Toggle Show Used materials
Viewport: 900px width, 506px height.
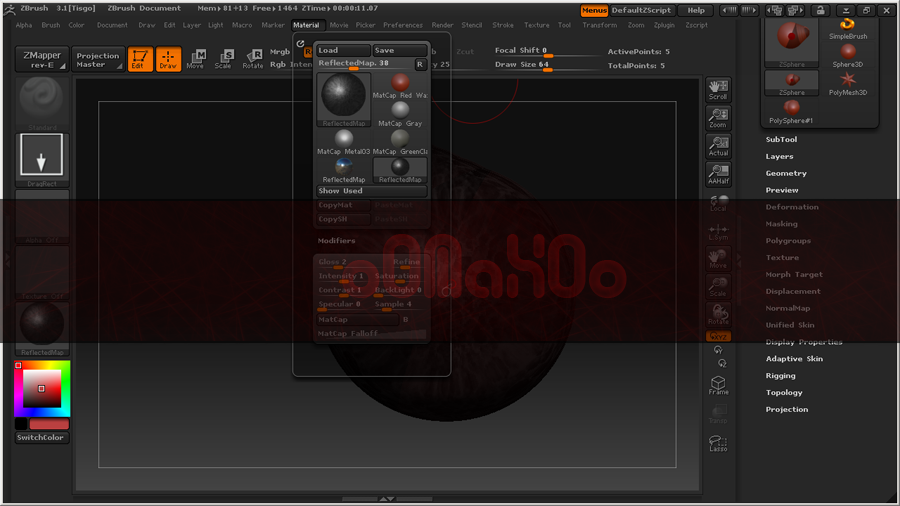point(372,191)
